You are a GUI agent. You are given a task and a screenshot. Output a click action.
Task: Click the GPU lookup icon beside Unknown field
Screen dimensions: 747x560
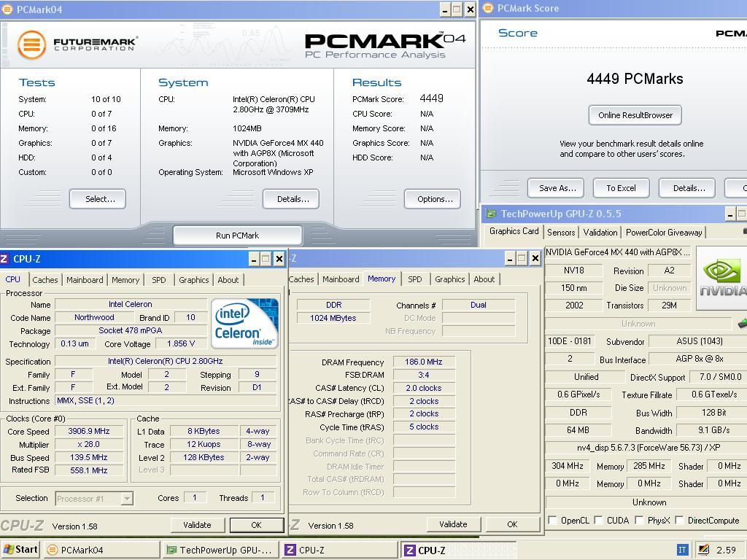[742, 324]
